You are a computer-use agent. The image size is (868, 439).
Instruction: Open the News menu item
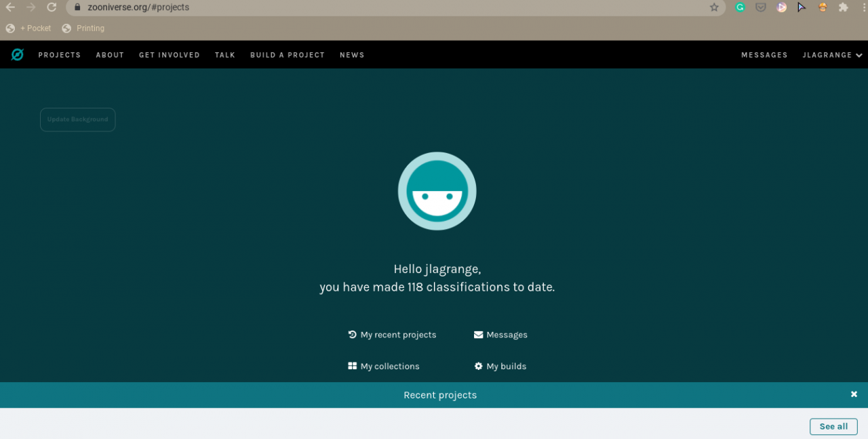tap(352, 55)
